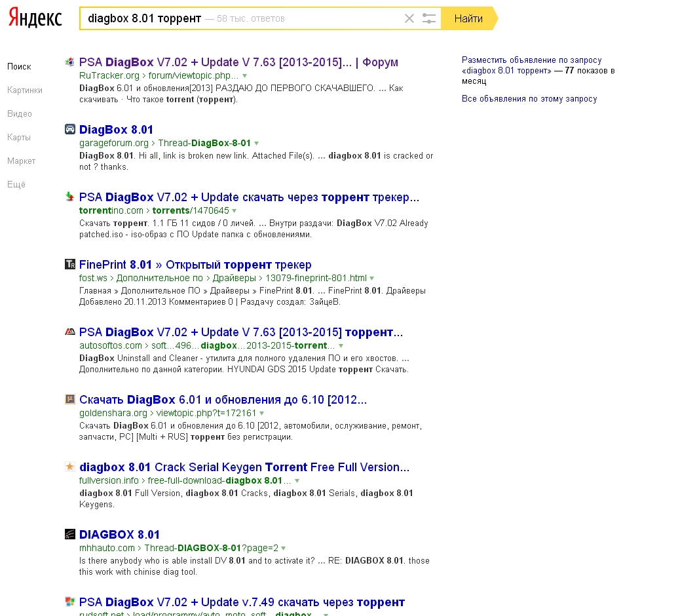Switch to Картинки search section
Screen dimensions: 697x616
(25, 90)
